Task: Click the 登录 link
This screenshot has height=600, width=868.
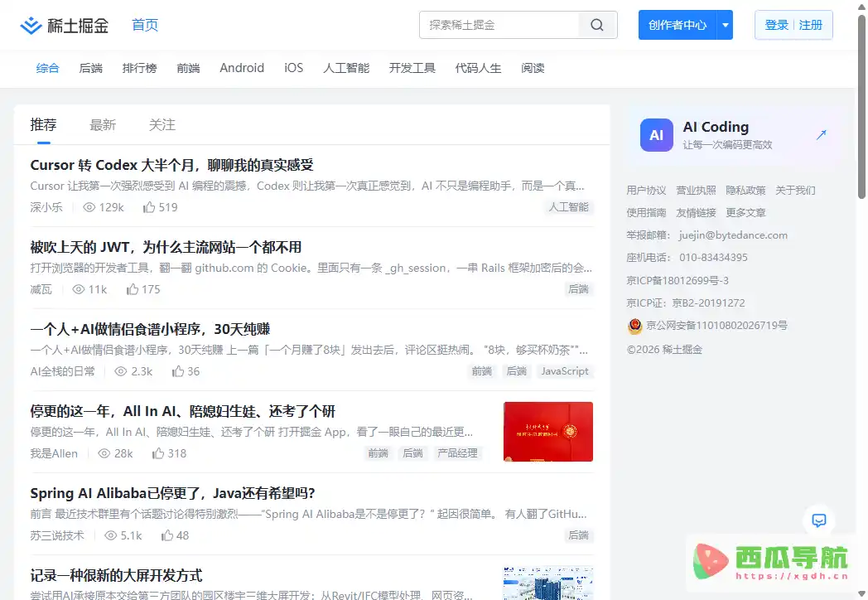Action: 777,25
